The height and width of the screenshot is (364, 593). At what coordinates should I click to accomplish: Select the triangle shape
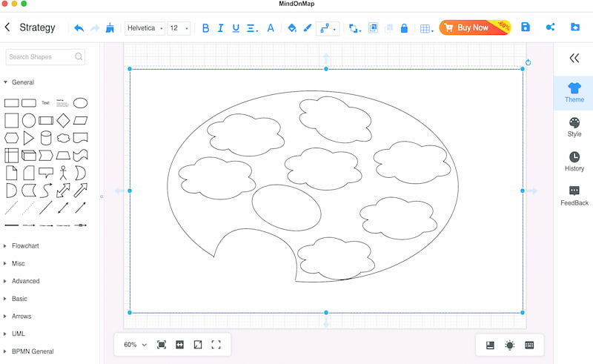pos(28,138)
